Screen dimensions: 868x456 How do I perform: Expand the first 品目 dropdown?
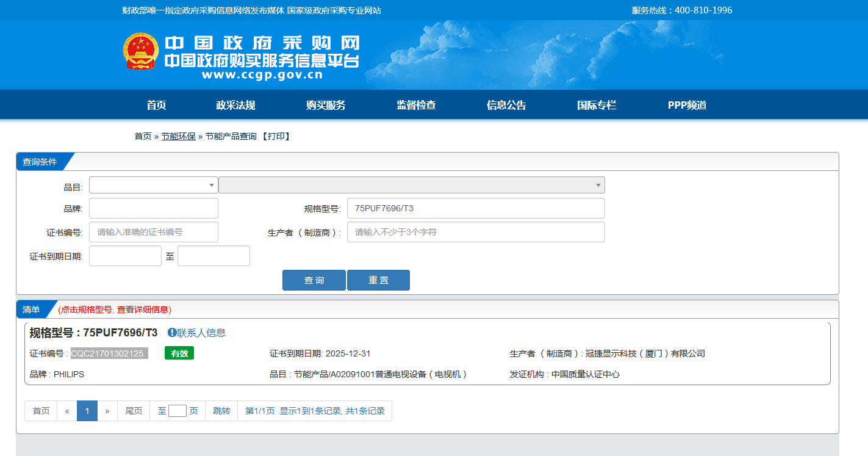click(154, 185)
